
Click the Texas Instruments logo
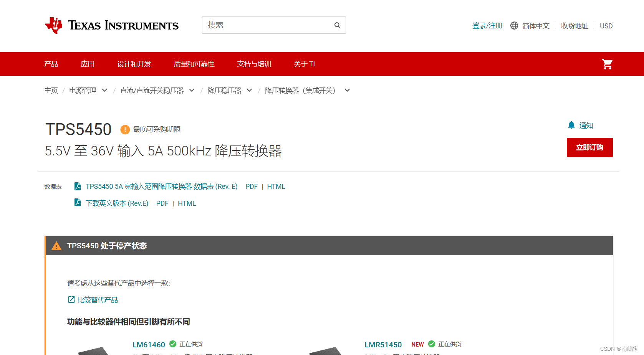point(111,25)
